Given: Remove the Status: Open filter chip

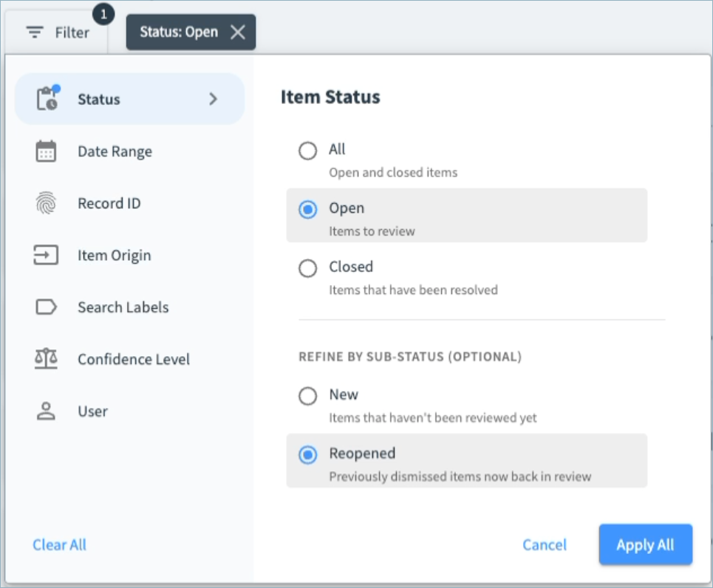Looking at the screenshot, I should (x=238, y=32).
